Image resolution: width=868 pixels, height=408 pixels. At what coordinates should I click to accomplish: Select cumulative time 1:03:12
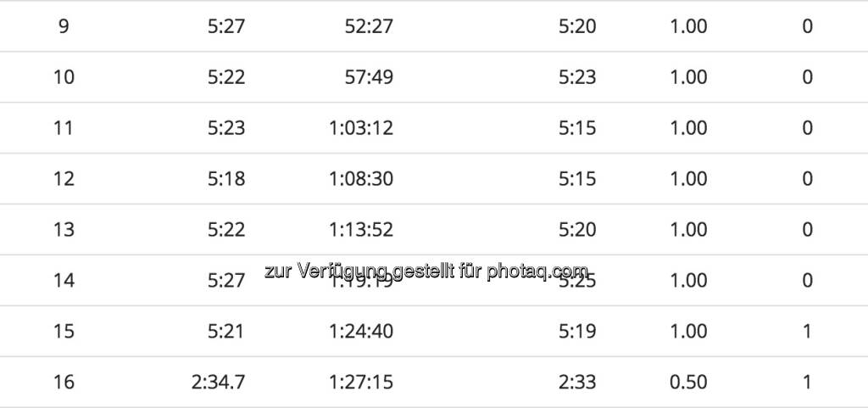361,128
